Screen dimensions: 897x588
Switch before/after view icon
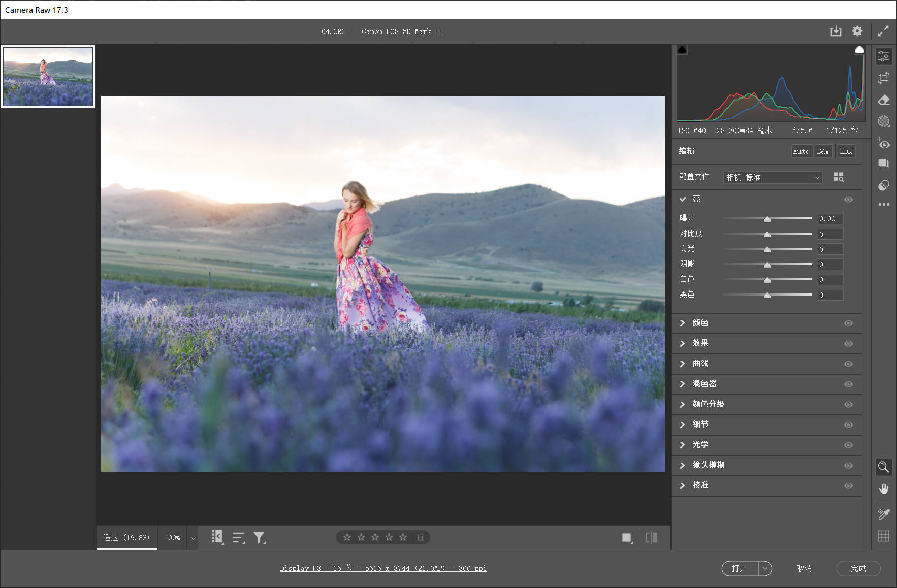[x=652, y=537]
